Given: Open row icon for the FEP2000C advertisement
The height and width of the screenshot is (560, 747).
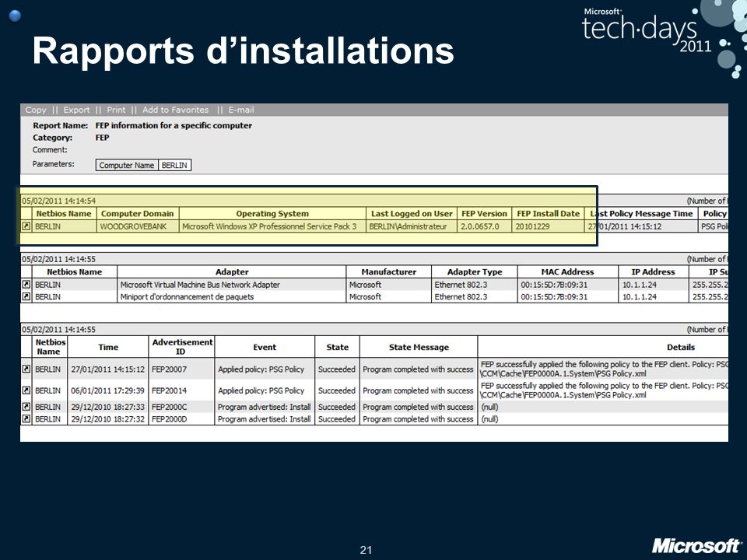Looking at the screenshot, I should tap(26, 407).
